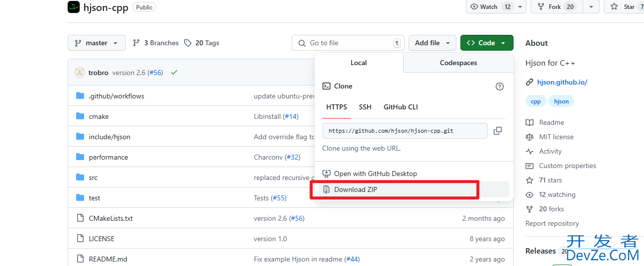Open the include/hjson folder

(x=109, y=137)
